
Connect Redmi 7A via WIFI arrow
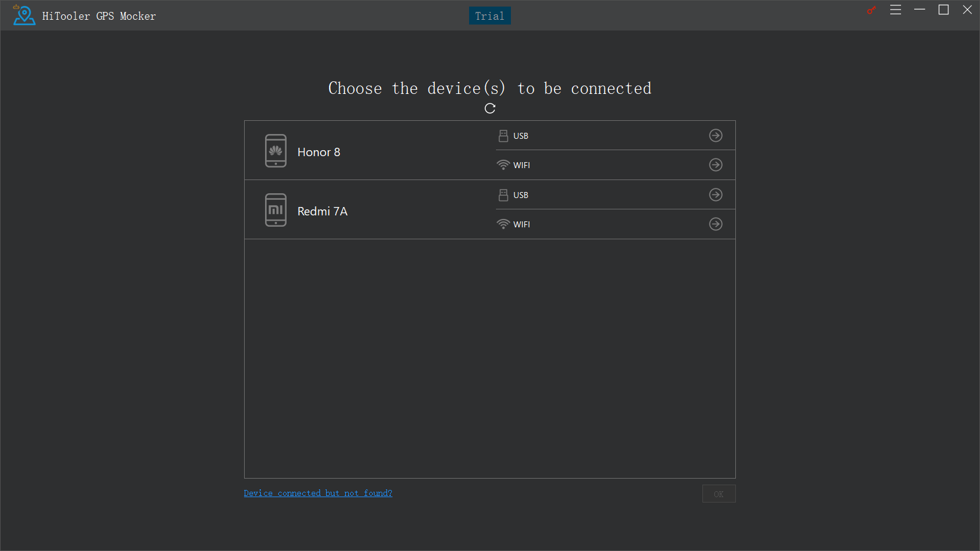716,224
